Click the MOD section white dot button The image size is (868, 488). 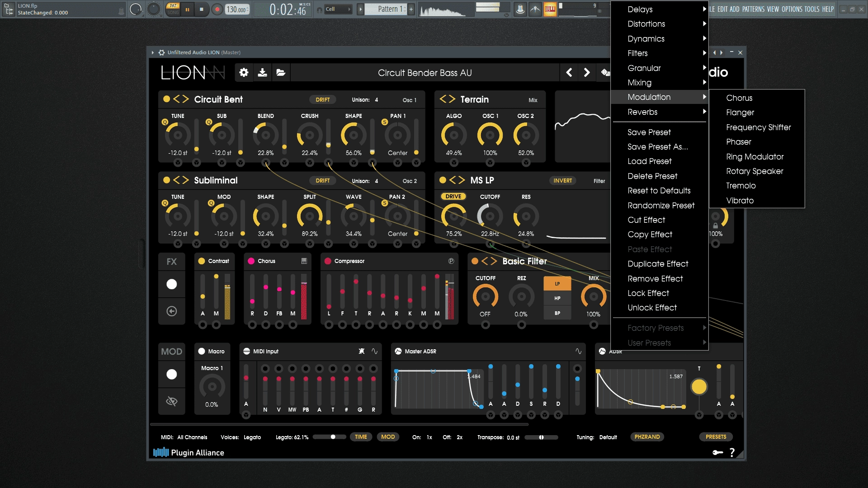(172, 374)
